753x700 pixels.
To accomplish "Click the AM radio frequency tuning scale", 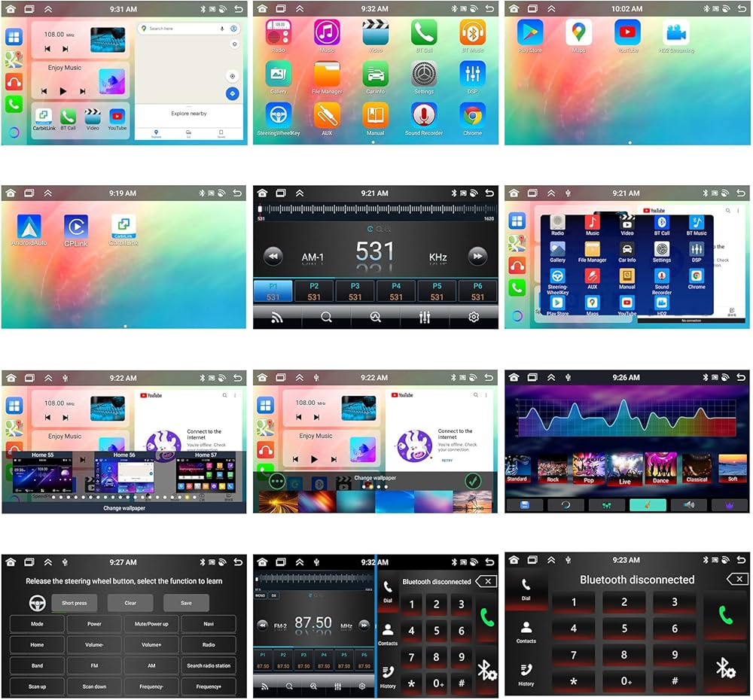I will (375, 210).
